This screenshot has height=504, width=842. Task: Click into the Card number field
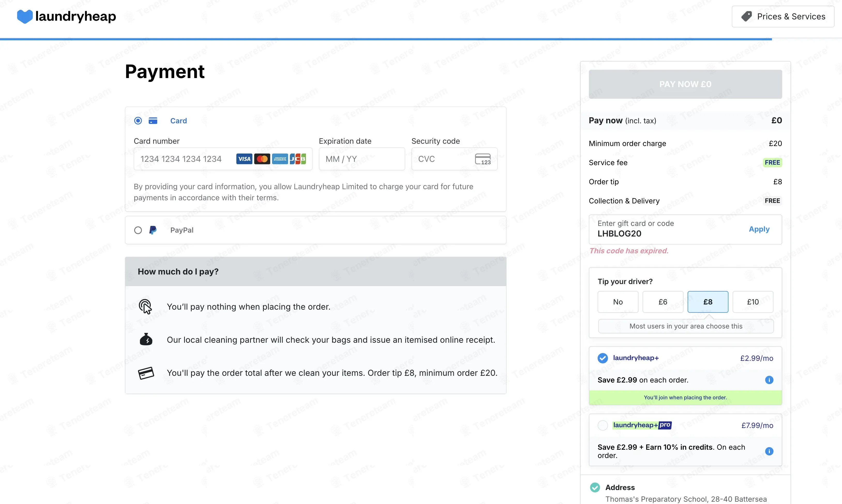pos(223,159)
